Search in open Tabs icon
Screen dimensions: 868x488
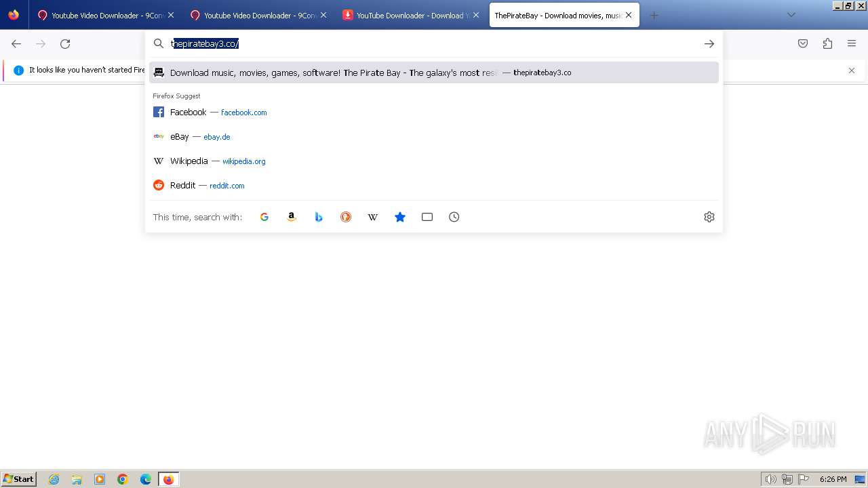click(427, 217)
